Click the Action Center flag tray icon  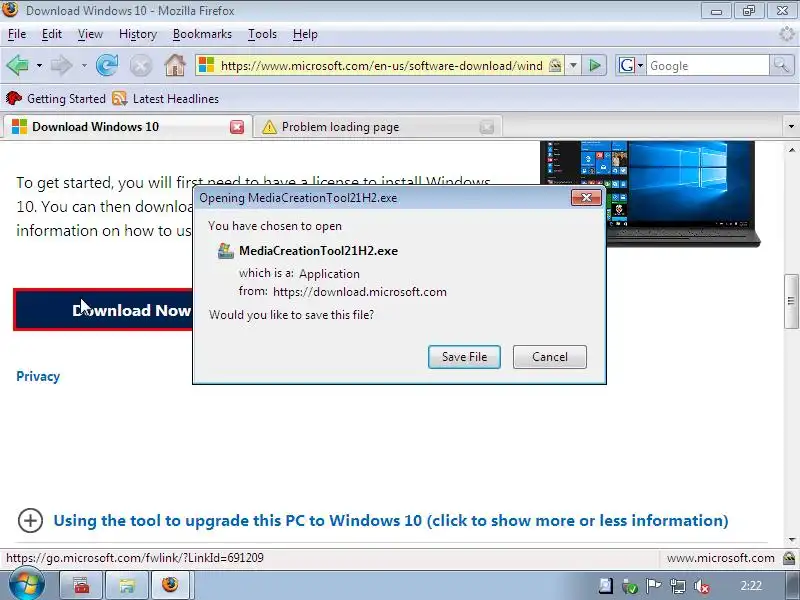click(x=654, y=586)
